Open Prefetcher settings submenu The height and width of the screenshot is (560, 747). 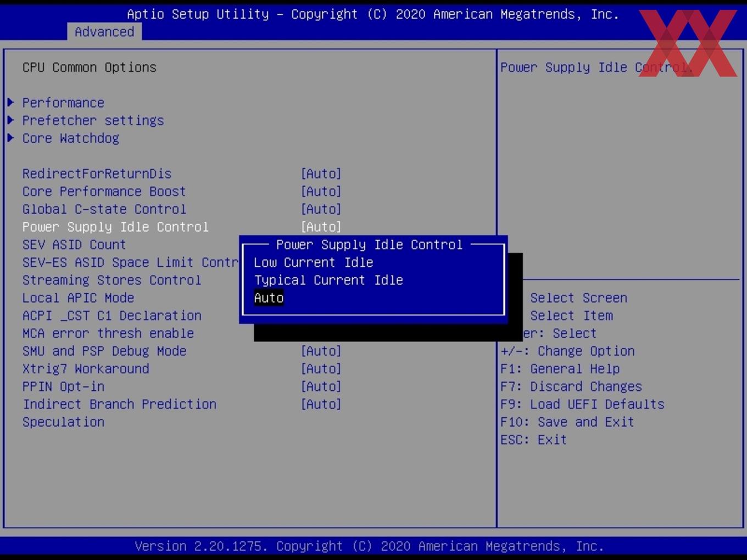tap(93, 120)
